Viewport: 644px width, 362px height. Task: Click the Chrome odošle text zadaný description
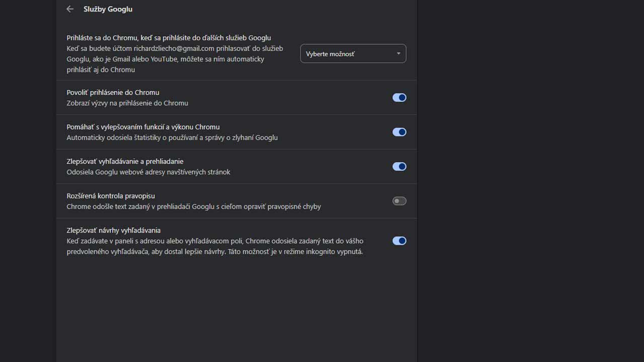(194, 207)
